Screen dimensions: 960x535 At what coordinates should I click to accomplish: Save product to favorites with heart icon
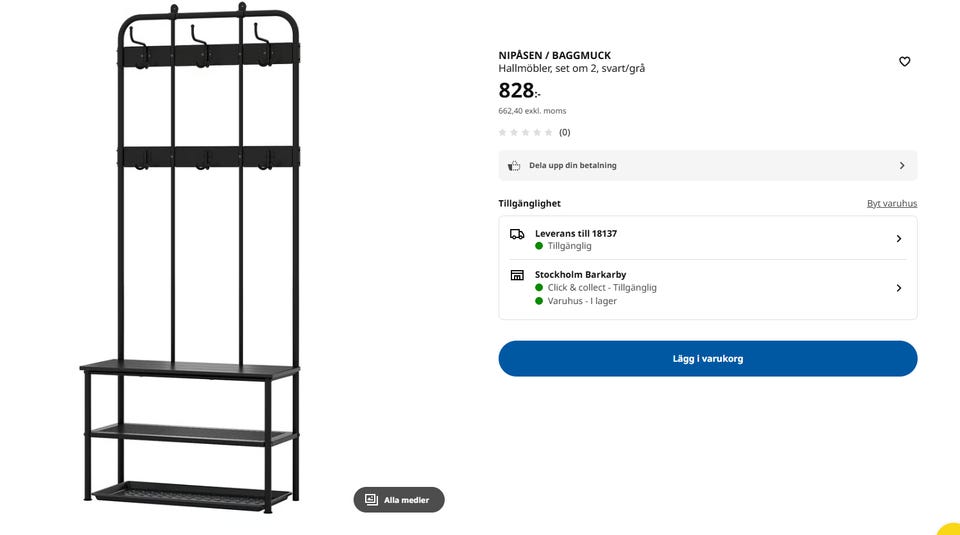click(x=904, y=62)
